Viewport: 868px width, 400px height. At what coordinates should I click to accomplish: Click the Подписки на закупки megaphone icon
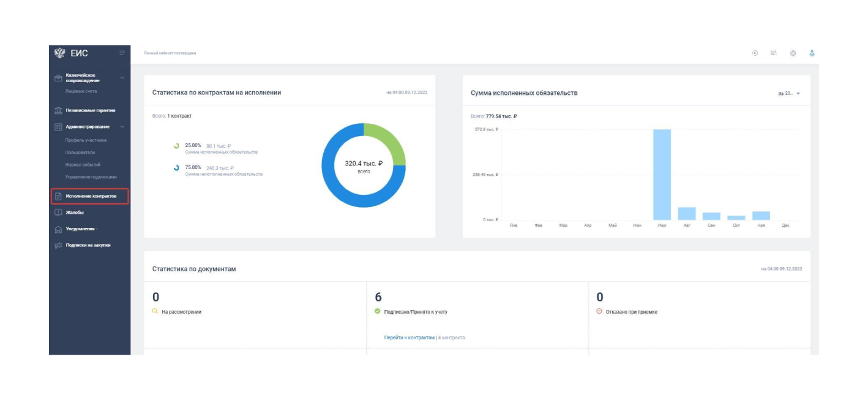pyautogui.click(x=59, y=246)
